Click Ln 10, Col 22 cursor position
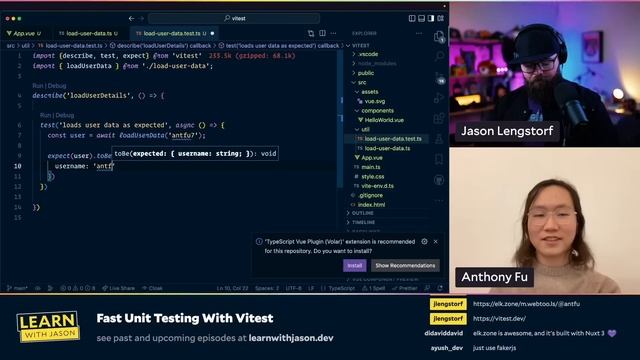640x360 pixels. coord(232,288)
